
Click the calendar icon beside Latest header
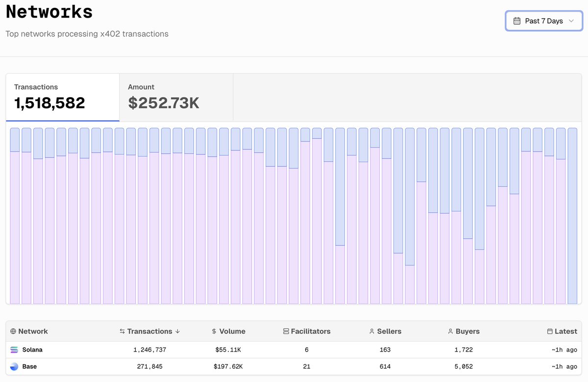pyautogui.click(x=550, y=331)
